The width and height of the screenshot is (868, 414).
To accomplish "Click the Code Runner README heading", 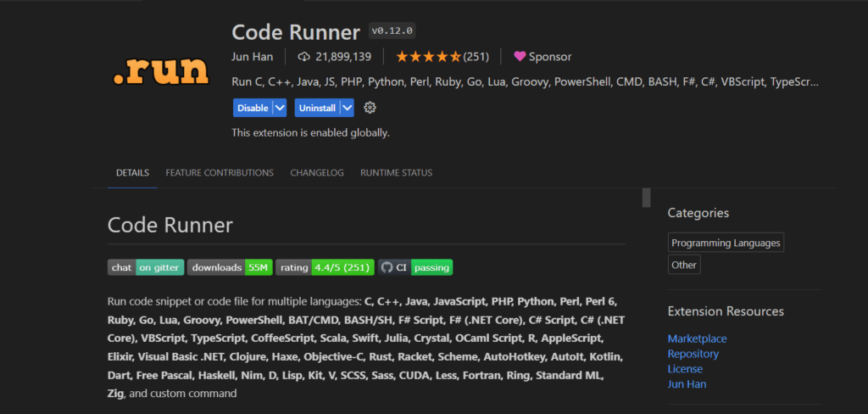I will pyautogui.click(x=170, y=226).
